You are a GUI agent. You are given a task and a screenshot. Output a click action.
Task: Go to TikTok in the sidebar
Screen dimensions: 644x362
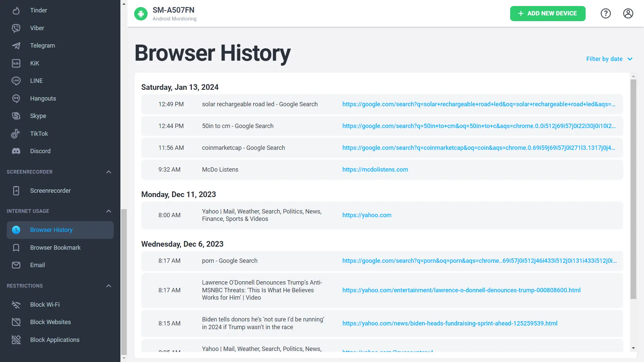[x=39, y=134]
